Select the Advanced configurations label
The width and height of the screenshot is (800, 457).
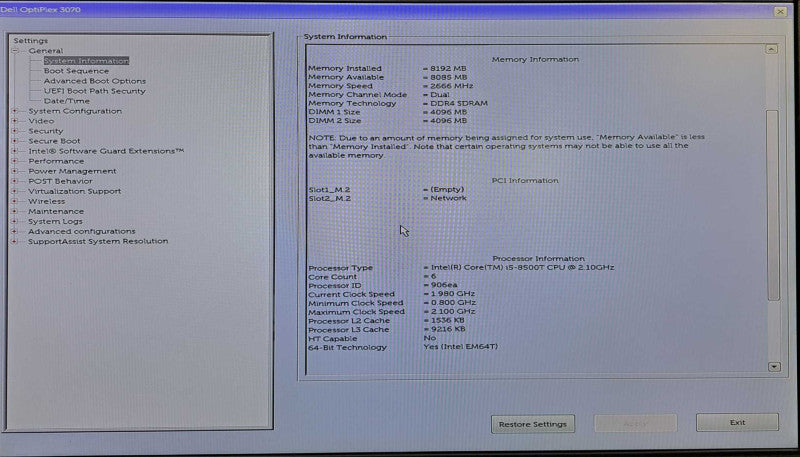pyautogui.click(x=82, y=232)
